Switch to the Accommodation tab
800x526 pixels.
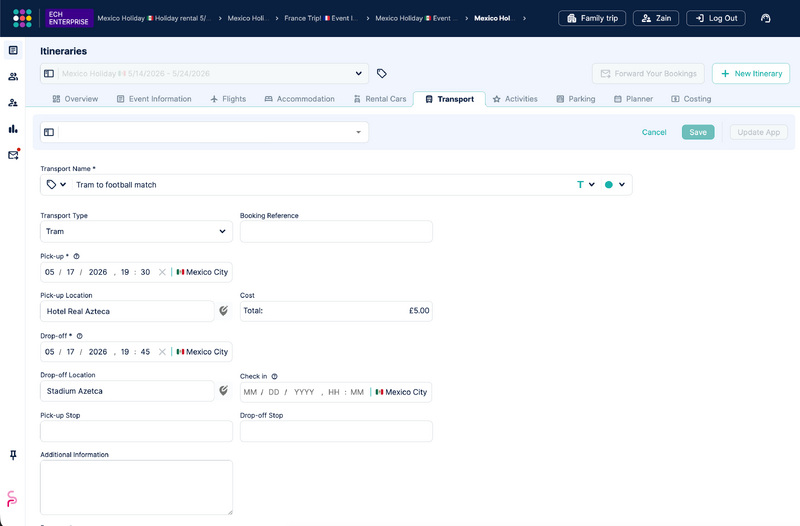[x=299, y=98]
